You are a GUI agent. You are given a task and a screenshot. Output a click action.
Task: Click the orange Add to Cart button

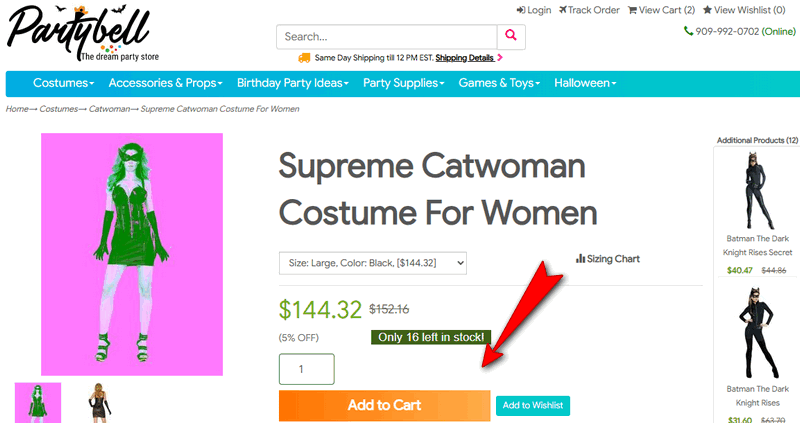pos(384,405)
